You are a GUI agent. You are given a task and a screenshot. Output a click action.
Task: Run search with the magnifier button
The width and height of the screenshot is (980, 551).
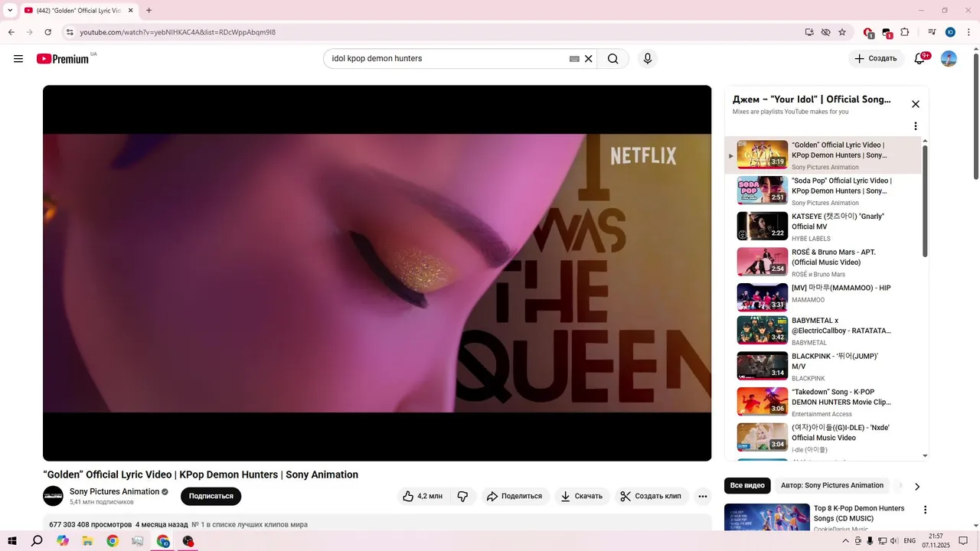[x=613, y=59]
